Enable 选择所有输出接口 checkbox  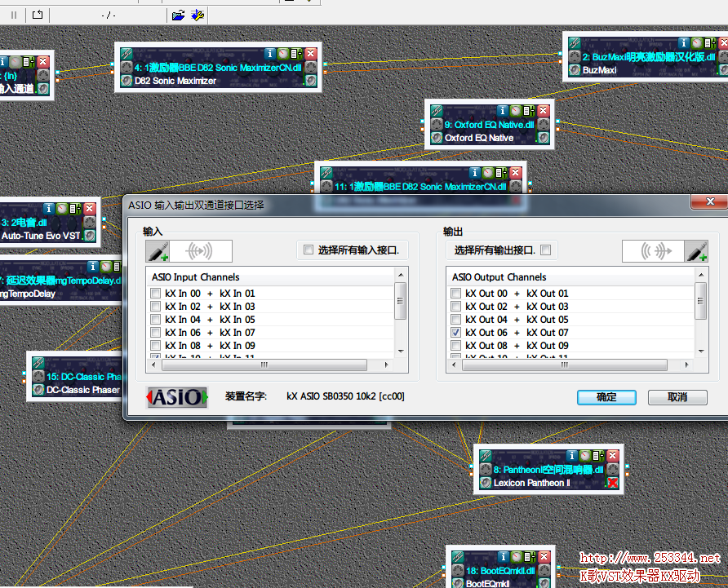click(x=546, y=250)
